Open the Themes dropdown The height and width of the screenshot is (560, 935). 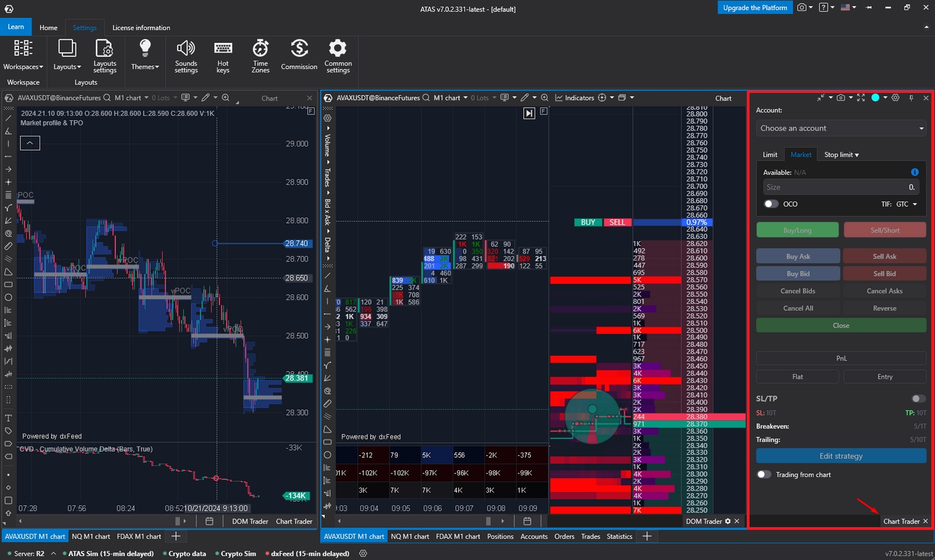(145, 57)
